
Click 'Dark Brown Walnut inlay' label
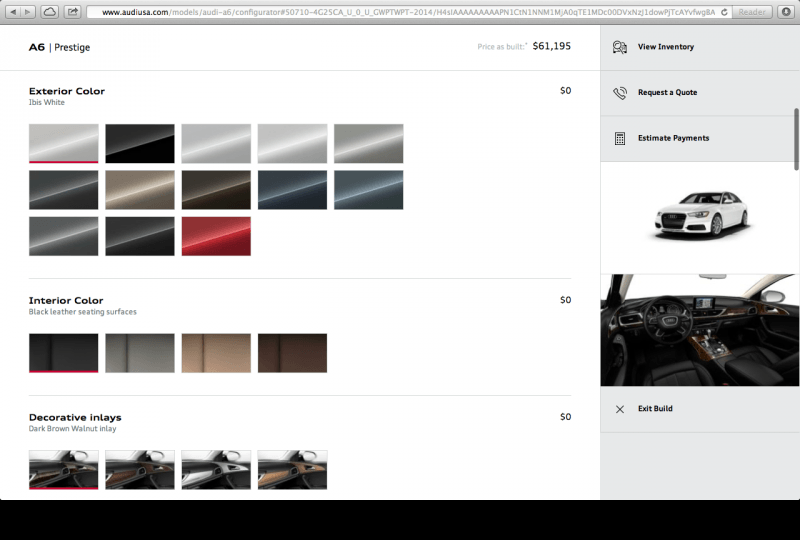tap(72, 428)
